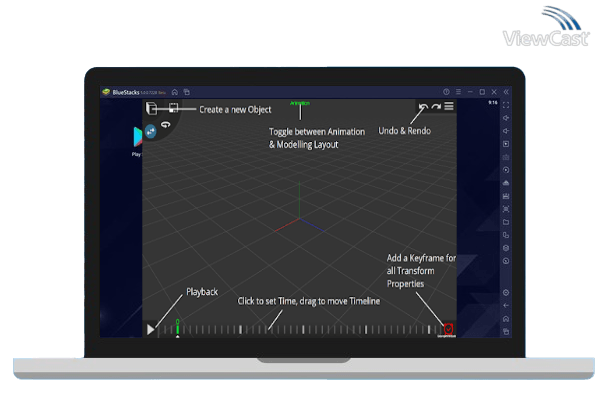The height and width of the screenshot is (414, 602).
Task: Open the BlueStacks multi-instance icon in title bar
Action: coord(186,92)
